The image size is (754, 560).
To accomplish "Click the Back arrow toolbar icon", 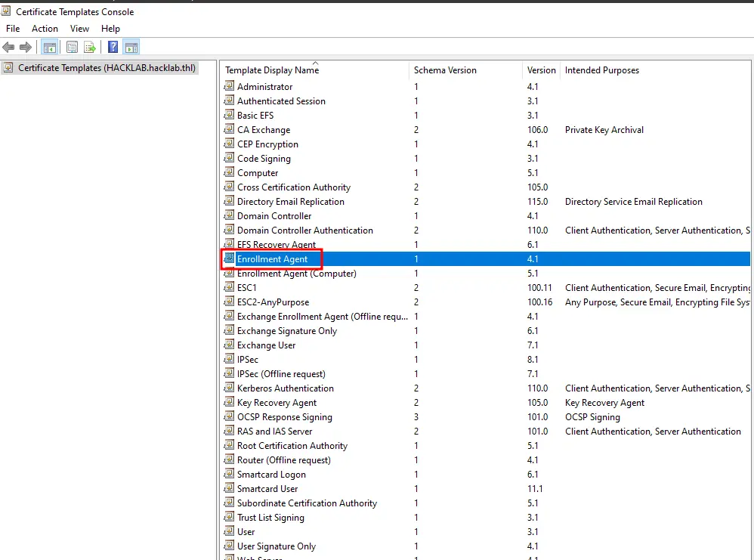I will point(9,48).
